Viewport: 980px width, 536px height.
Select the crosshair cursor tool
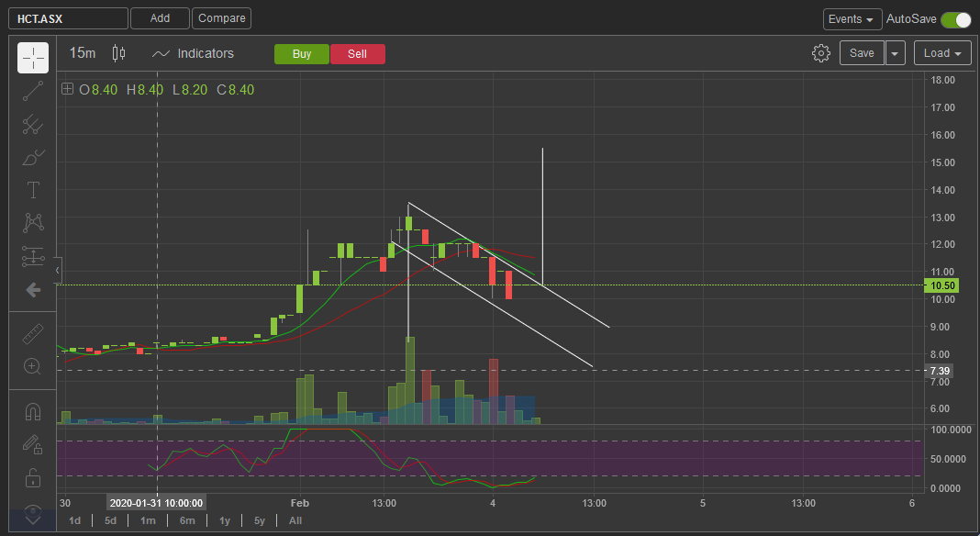[x=32, y=58]
